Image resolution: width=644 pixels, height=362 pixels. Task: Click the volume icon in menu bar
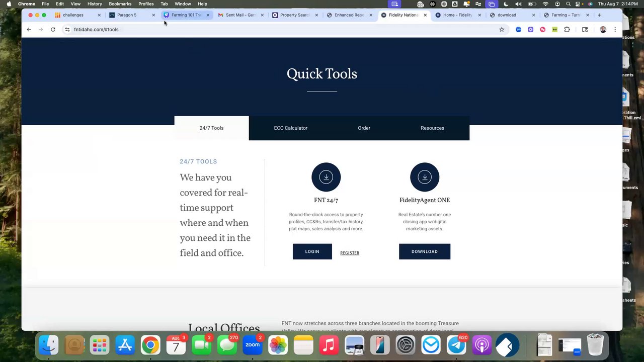(x=518, y=4)
